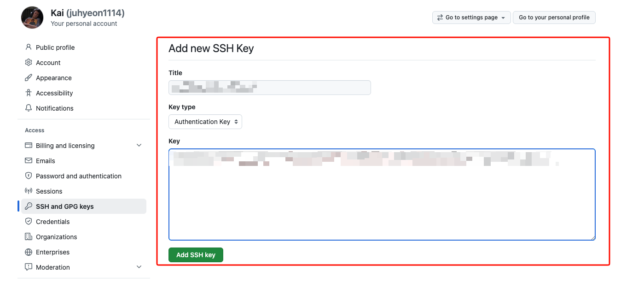Open the Key type Authentication Key dropdown
This screenshot has width=644, height=283.
(205, 122)
